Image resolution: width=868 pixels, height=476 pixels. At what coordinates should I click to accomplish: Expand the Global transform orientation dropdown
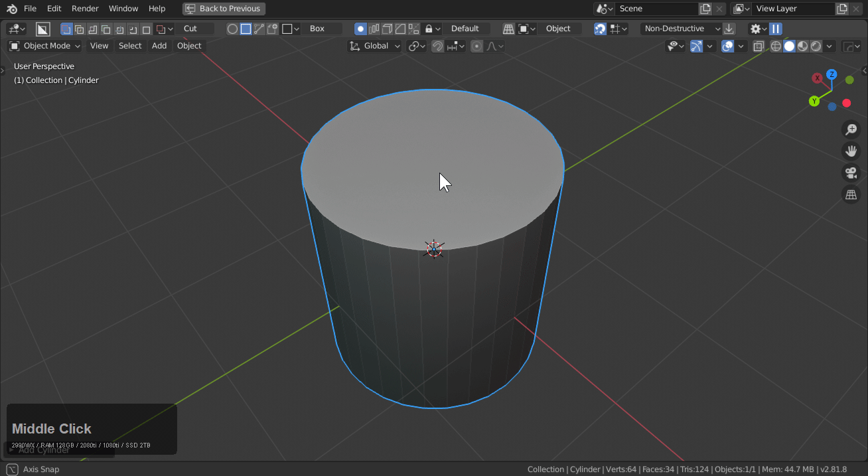tap(376, 46)
